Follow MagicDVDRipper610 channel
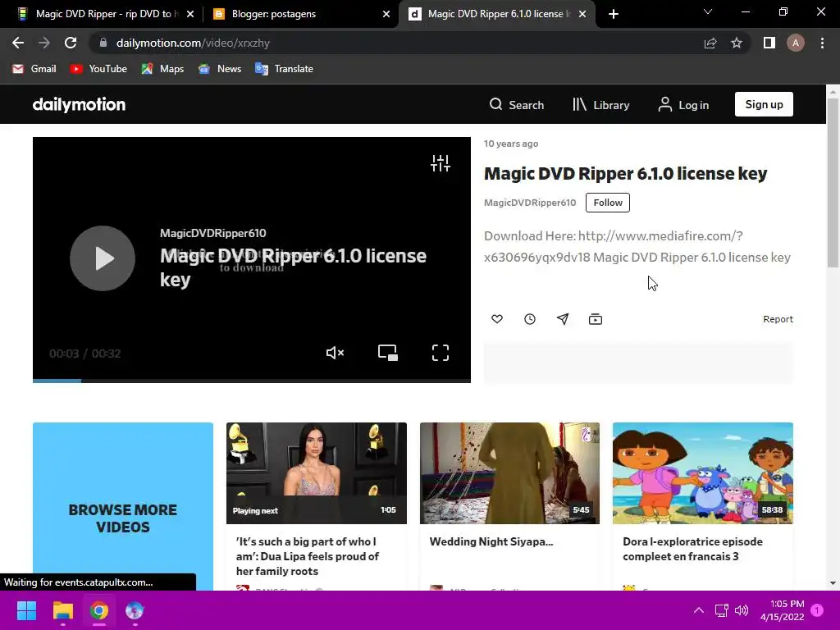 [608, 203]
